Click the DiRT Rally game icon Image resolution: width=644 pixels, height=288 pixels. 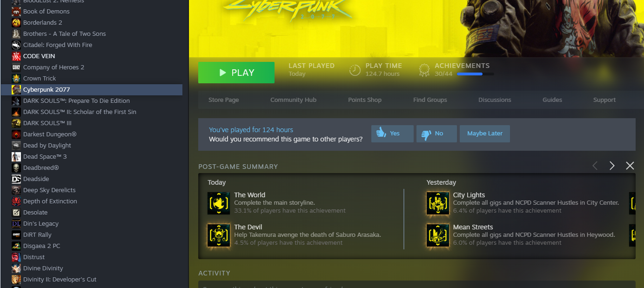click(x=16, y=234)
